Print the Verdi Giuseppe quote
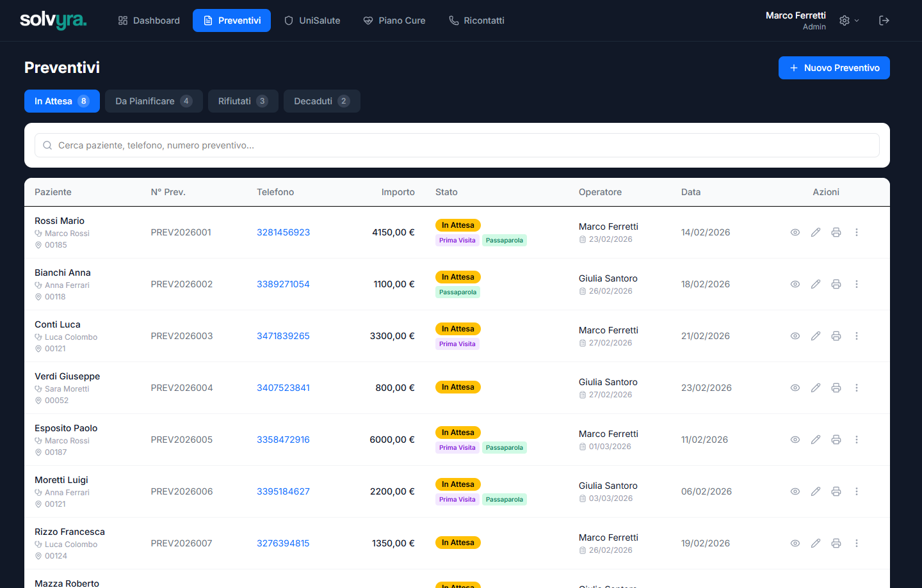Image resolution: width=922 pixels, height=588 pixels. [836, 388]
